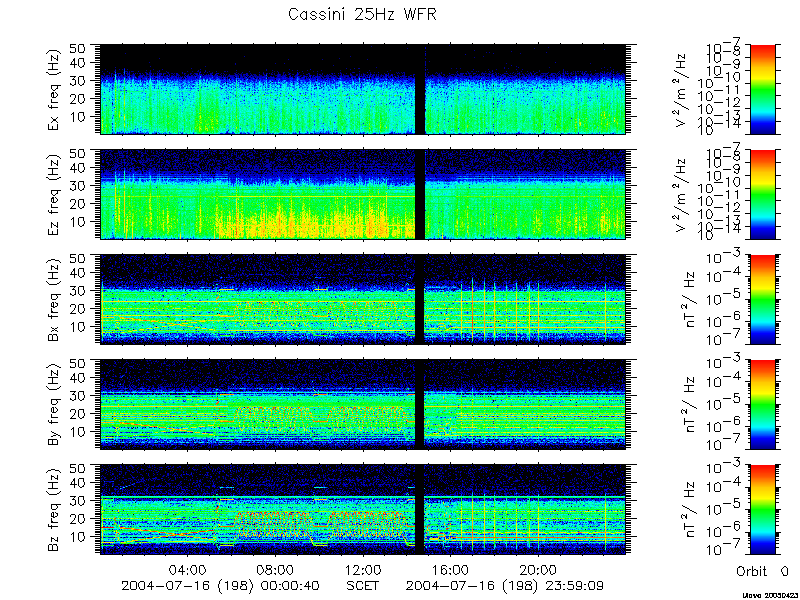Click the nT²/Hz unit label beside Bz color bar
This screenshot has width=800, height=600.
click(690, 509)
